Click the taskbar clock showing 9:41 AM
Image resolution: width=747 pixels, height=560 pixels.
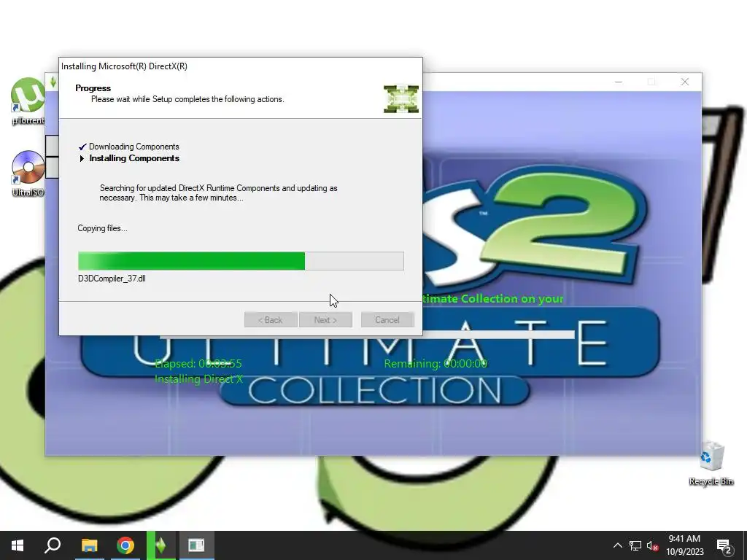pos(684,545)
